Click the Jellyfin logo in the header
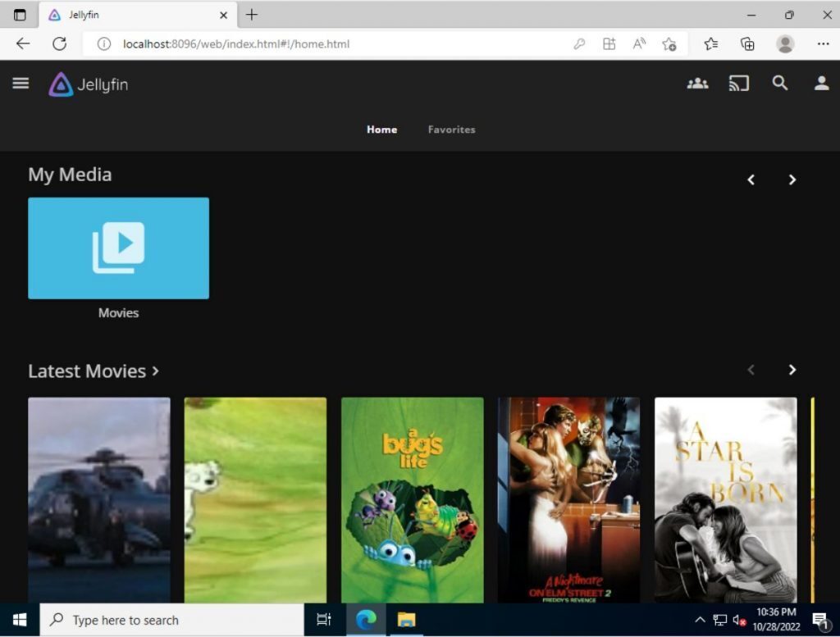840x637 pixels. [x=87, y=84]
